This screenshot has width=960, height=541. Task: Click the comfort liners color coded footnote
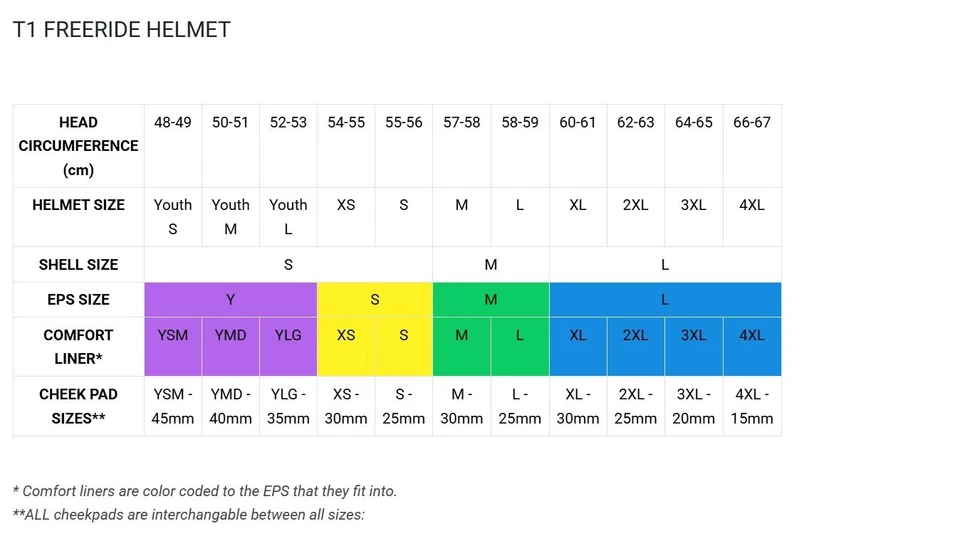205,491
